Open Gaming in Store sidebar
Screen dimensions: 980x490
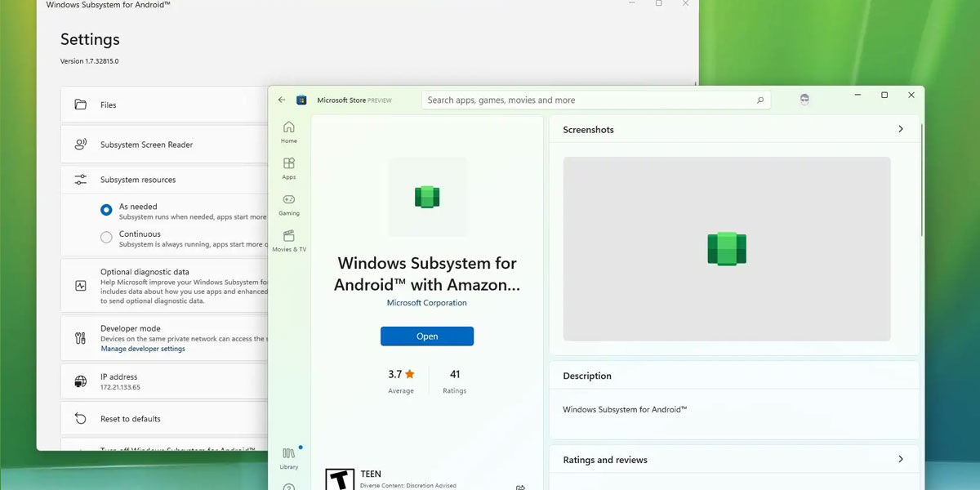[289, 204]
